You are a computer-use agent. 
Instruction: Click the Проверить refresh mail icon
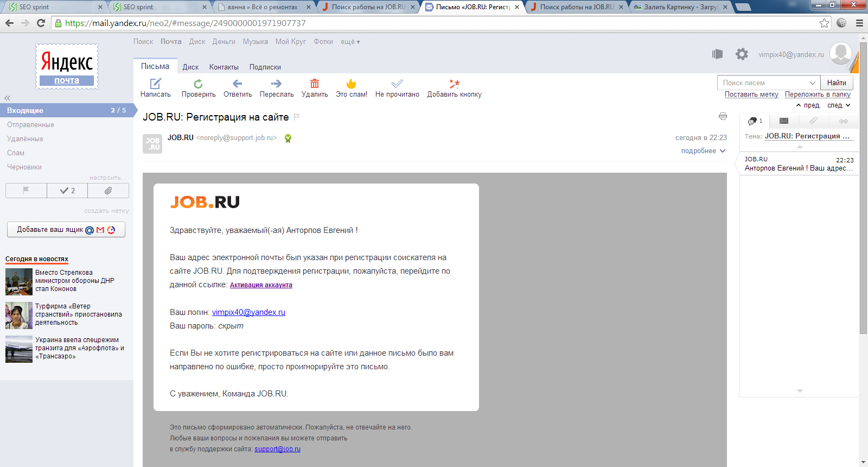[199, 84]
